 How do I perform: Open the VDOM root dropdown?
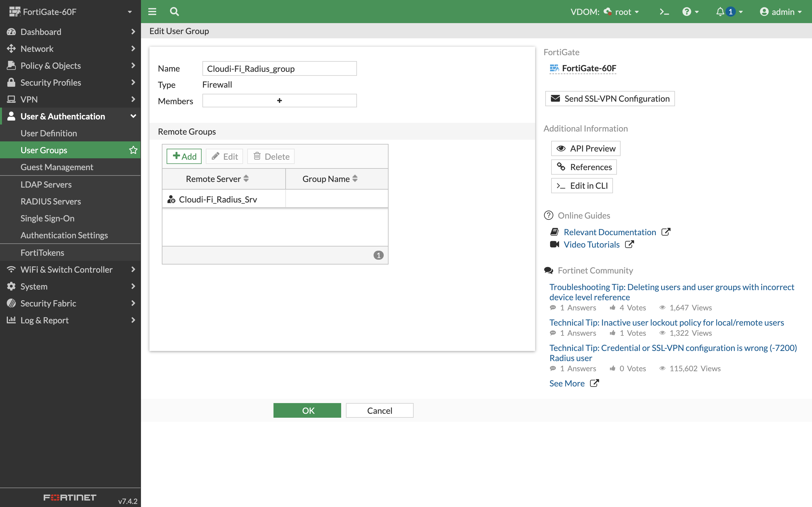point(623,11)
